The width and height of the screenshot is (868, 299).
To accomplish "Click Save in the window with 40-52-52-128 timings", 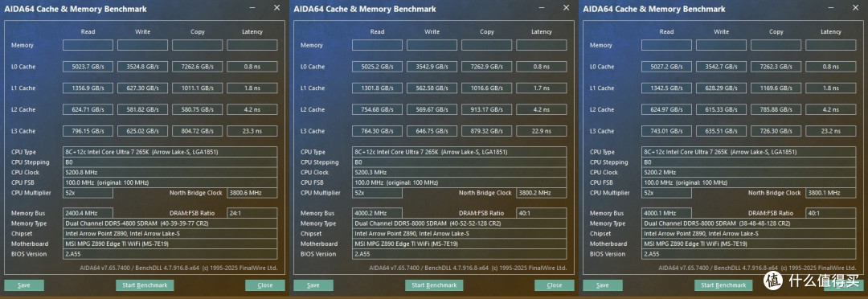I will click(x=313, y=285).
